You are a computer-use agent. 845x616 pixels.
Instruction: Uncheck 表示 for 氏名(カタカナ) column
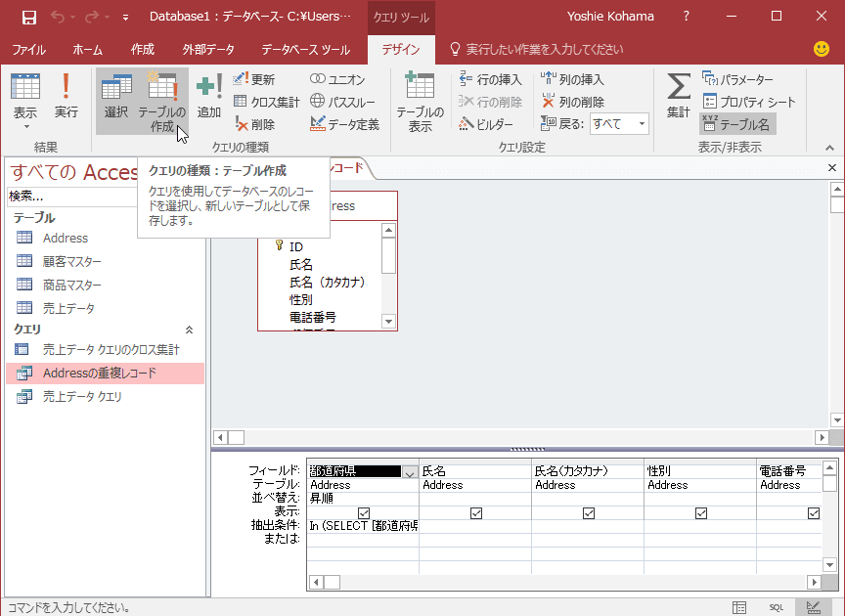[589, 513]
